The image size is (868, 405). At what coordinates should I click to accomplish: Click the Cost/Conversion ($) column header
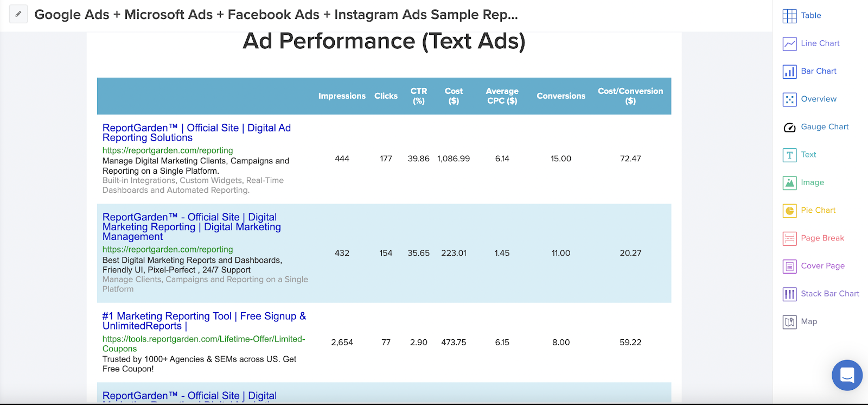click(630, 96)
